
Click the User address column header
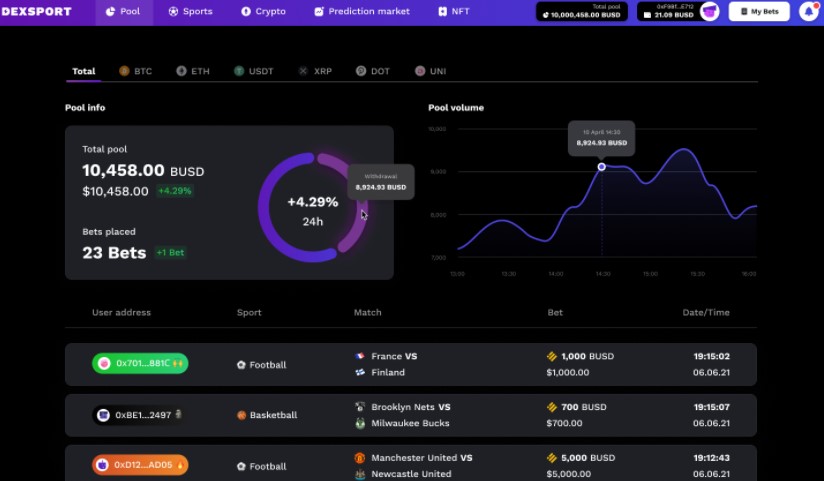pos(121,312)
